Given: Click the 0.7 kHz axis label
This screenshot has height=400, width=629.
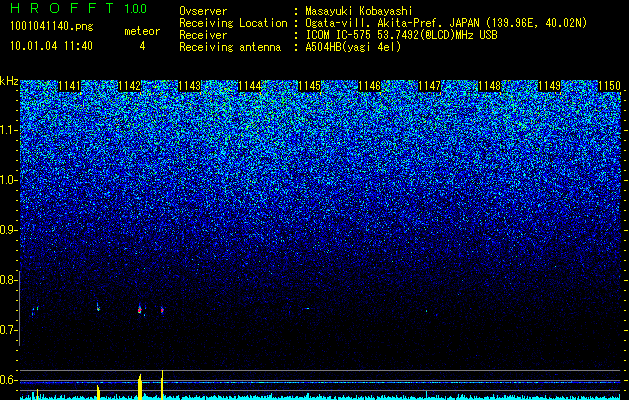Looking at the screenshot, I should [x=8, y=330].
